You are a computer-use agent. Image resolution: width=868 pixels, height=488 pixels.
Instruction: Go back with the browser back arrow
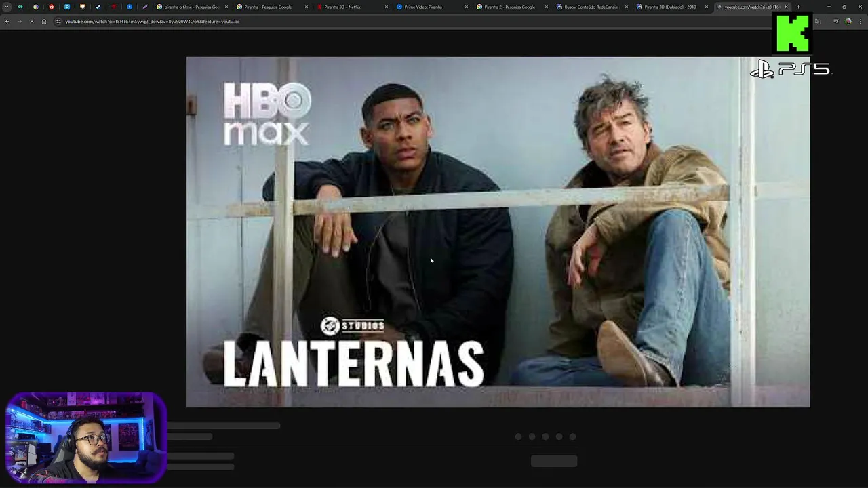pos(7,22)
